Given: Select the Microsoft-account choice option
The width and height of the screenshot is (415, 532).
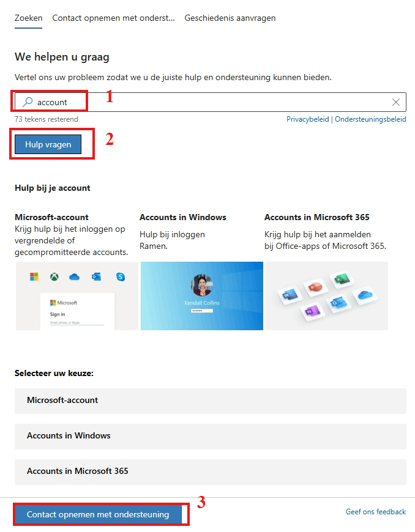Looking at the screenshot, I should pos(210,401).
